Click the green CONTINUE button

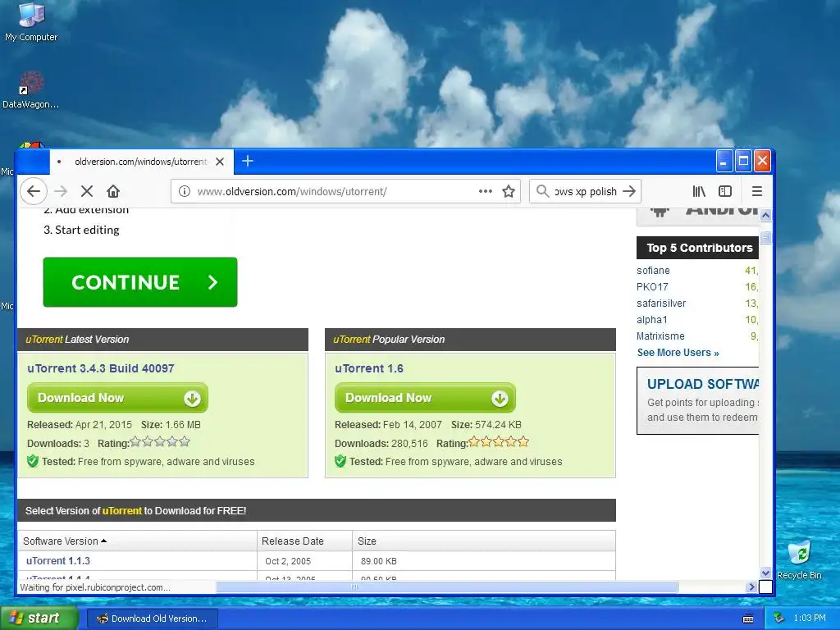[x=139, y=282]
